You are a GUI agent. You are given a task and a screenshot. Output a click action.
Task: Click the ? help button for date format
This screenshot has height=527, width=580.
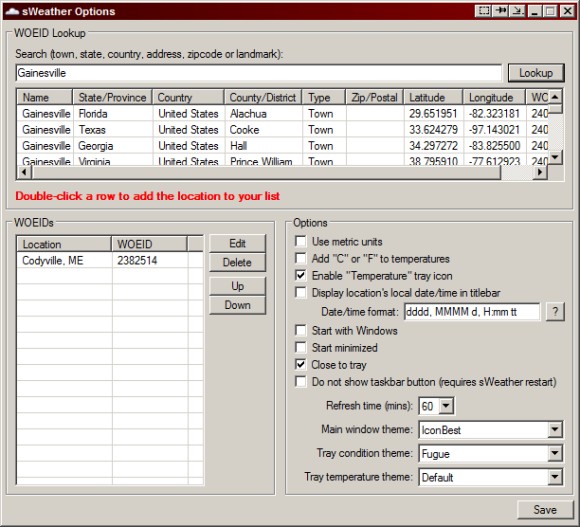(x=555, y=312)
